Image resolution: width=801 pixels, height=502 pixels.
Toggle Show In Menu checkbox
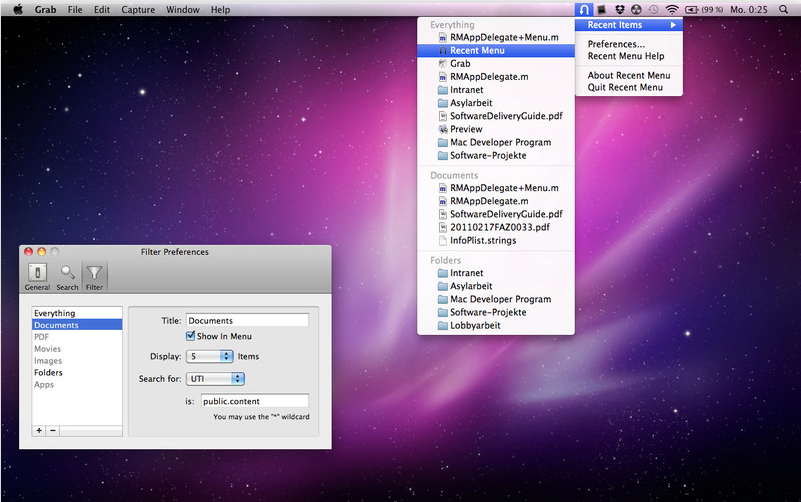[x=191, y=336]
